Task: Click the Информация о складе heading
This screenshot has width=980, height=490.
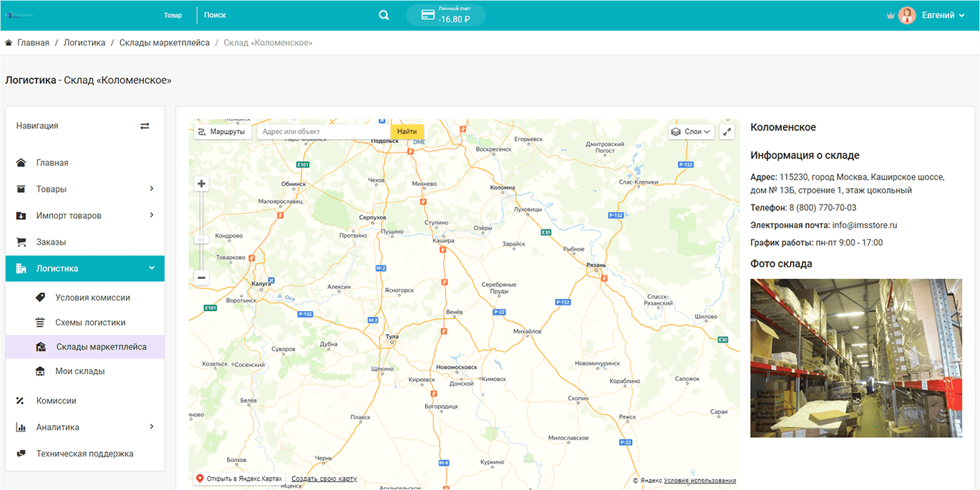Action: 805,155
